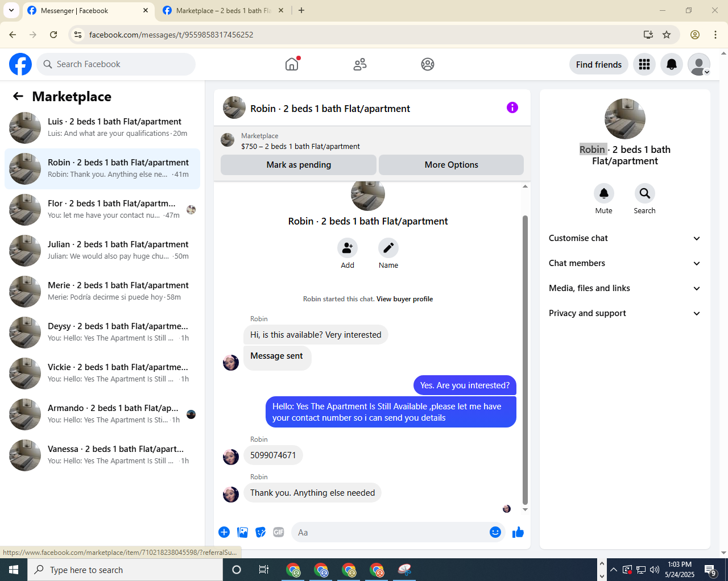Reload the page with browser refresh icon
Screen dimensions: 728x581
53,35
